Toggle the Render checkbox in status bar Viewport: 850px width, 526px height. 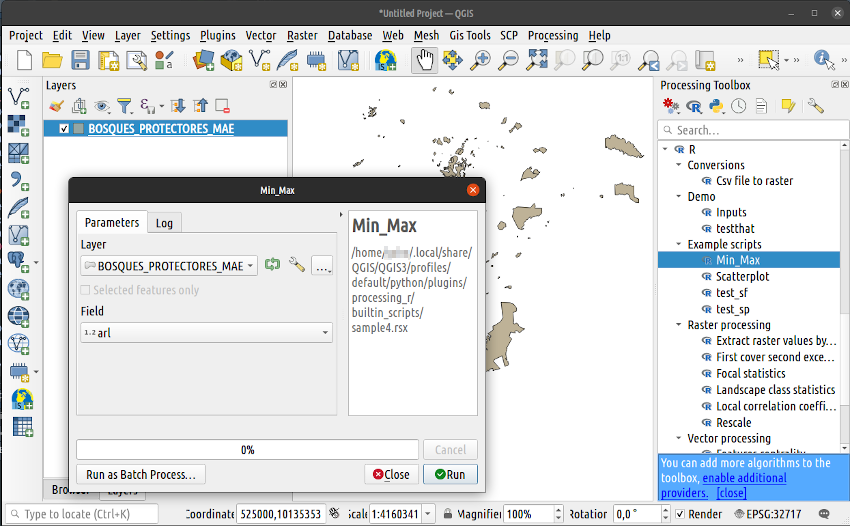680,514
